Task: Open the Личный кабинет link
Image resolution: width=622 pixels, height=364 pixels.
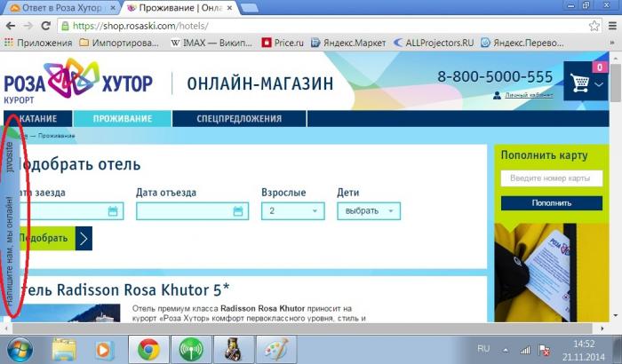Action: click(x=529, y=95)
